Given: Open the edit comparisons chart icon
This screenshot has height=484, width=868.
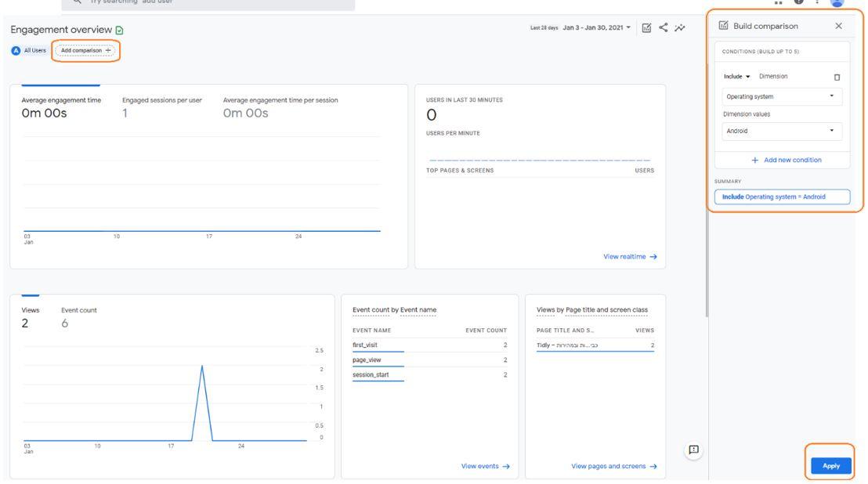Looking at the screenshot, I should 646,27.
